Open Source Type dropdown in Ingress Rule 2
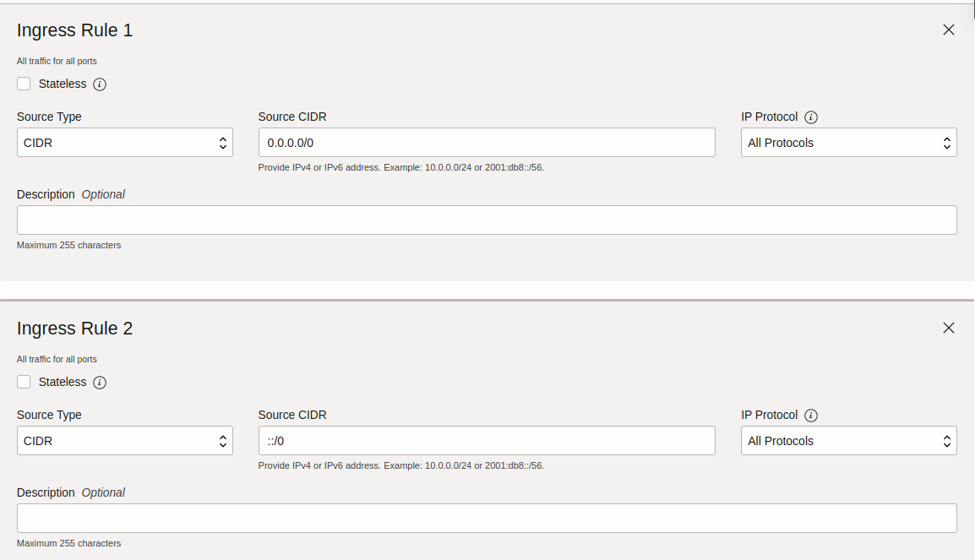 pos(125,441)
